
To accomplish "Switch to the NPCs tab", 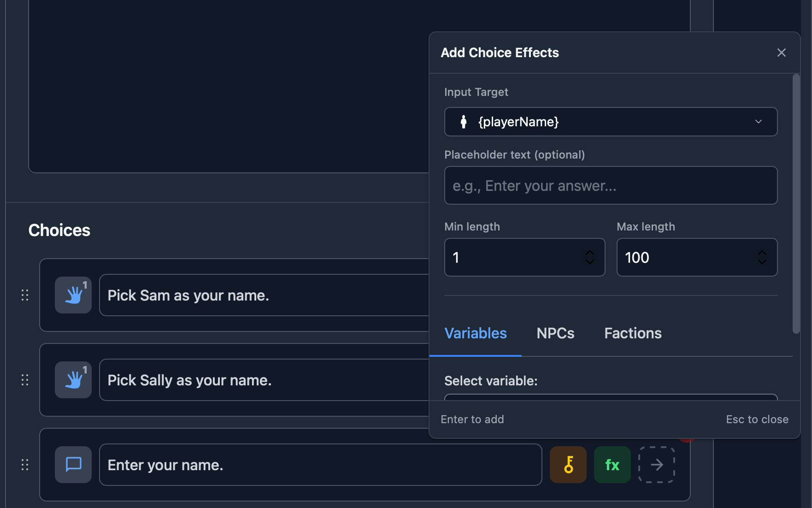I will 555,333.
